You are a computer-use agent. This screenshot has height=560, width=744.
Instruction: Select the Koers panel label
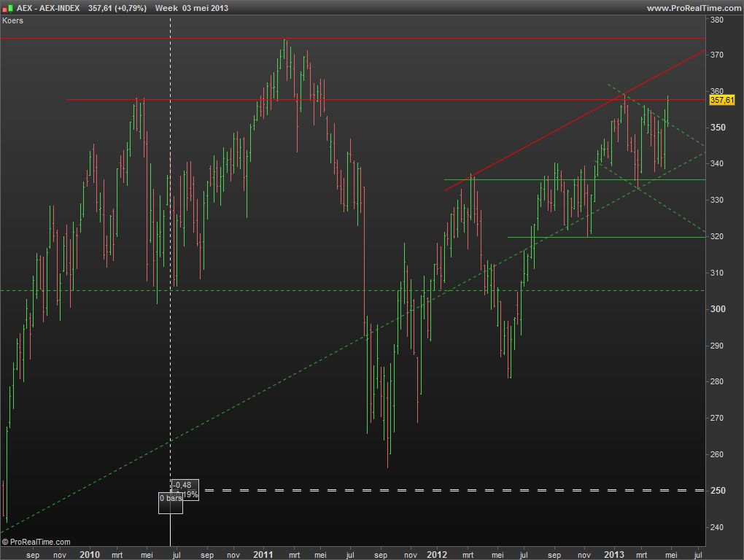tap(13, 20)
